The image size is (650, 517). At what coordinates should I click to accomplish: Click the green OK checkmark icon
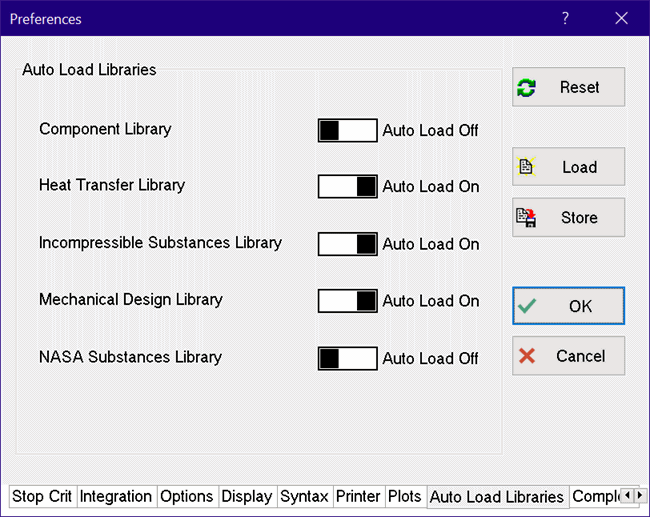click(527, 306)
